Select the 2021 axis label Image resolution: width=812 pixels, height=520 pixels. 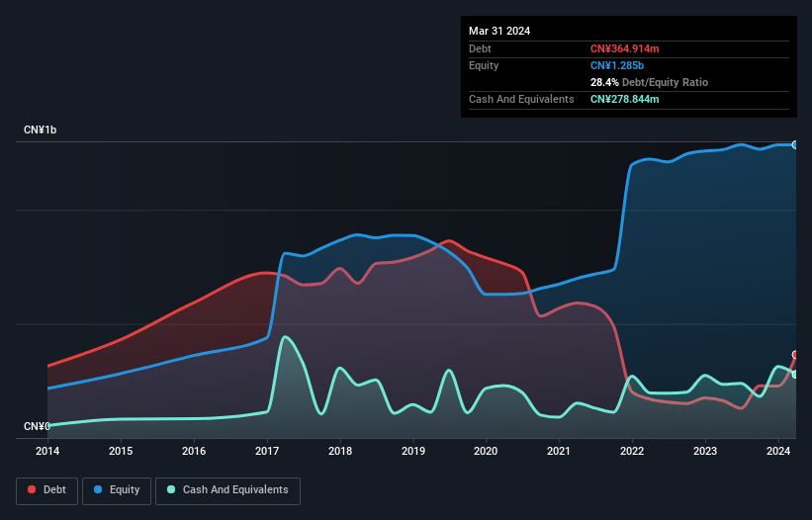[x=559, y=451]
